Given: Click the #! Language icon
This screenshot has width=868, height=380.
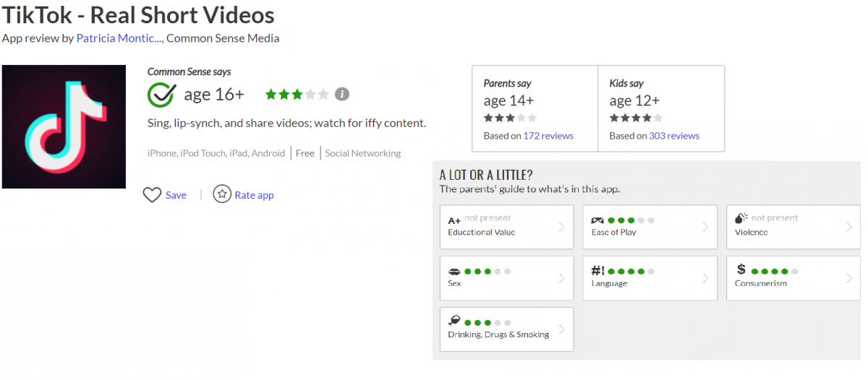Looking at the screenshot, I should [x=598, y=271].
